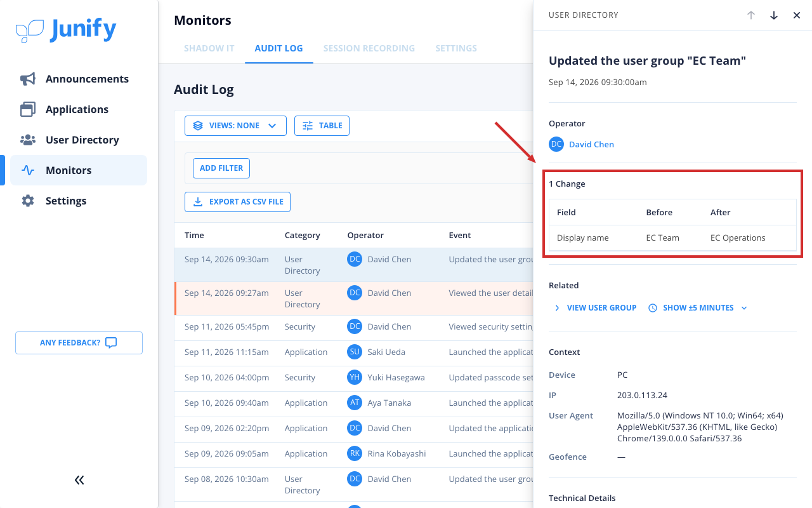The image size is (812, 508).
Task: Click Export as CSV File button
Action: pyautogui.click(x=238, y=202)
